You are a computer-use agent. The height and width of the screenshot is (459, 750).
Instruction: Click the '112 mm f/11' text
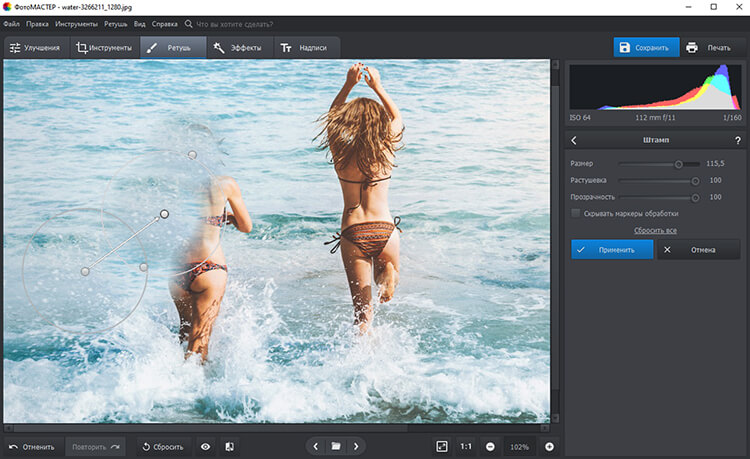click(x=655, y=118)
